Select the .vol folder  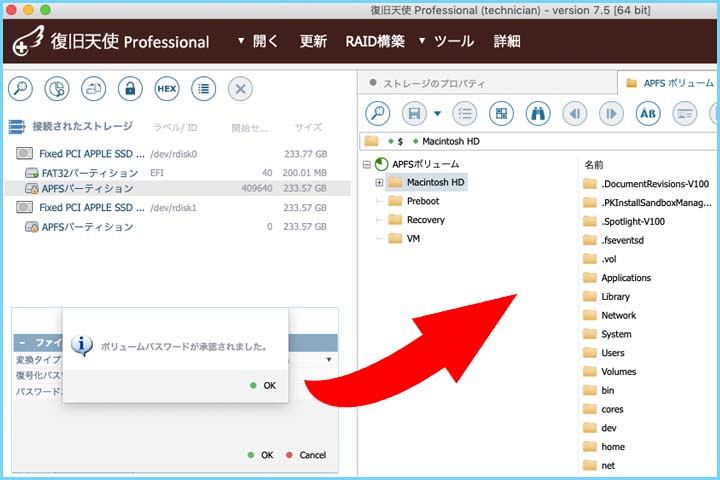coord(600,259)
